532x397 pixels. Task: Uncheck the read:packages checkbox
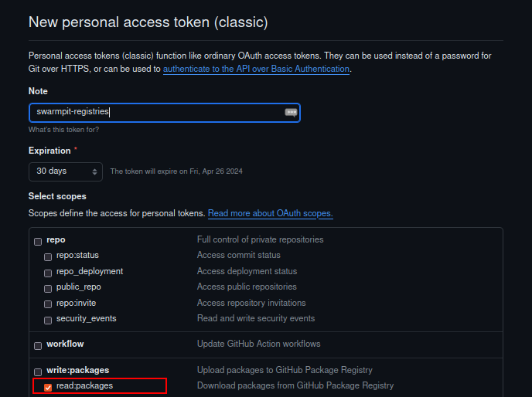click(48, 387)
